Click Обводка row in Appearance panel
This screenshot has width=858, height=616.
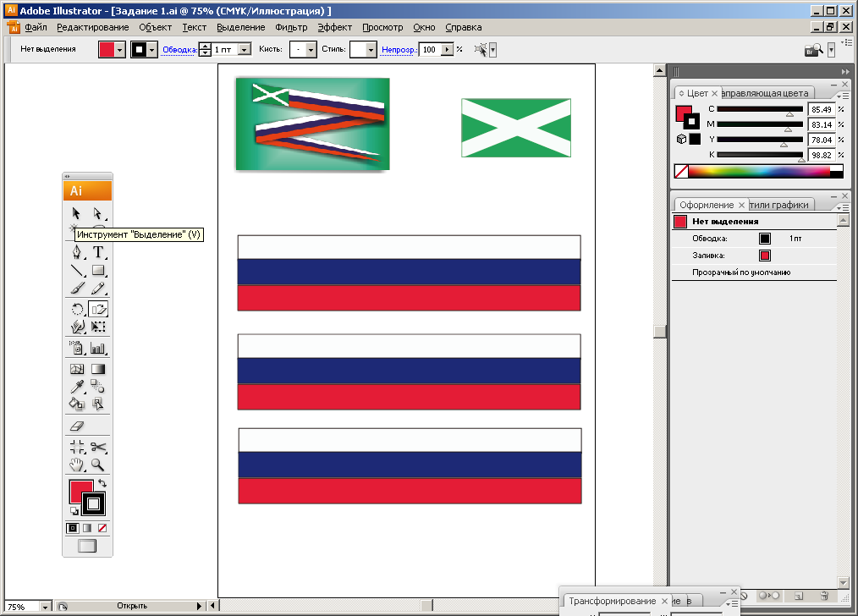click(754, 239)
